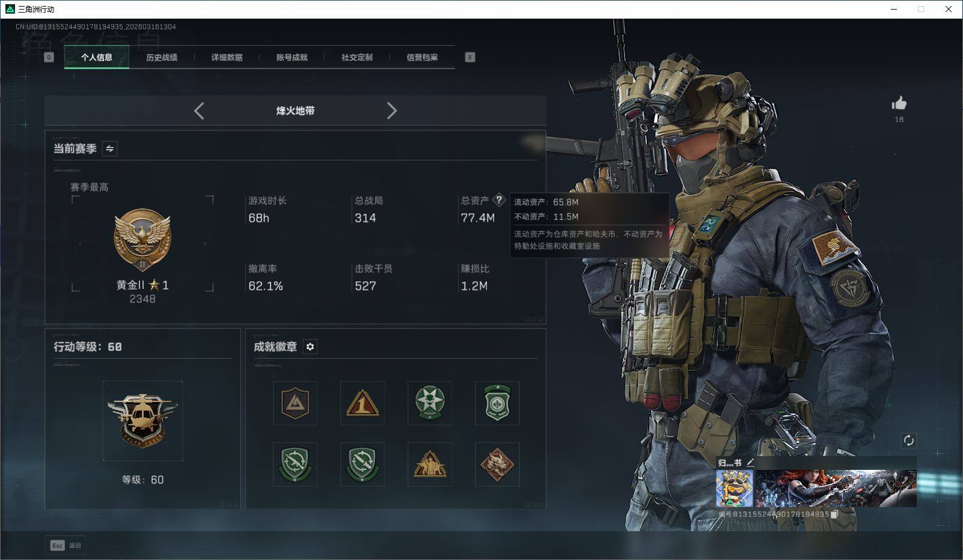This screenshot has width=963, height=560.
Task: Click the 撤离率 value 62.1%
Action: (x=266, y=286)
